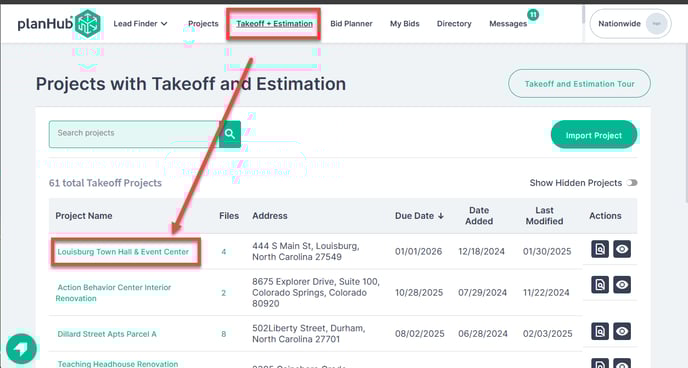The width and height of the screenshot is (688, 368).
Task: Sort by Due Date column arrow
Action: pos(441,216)
